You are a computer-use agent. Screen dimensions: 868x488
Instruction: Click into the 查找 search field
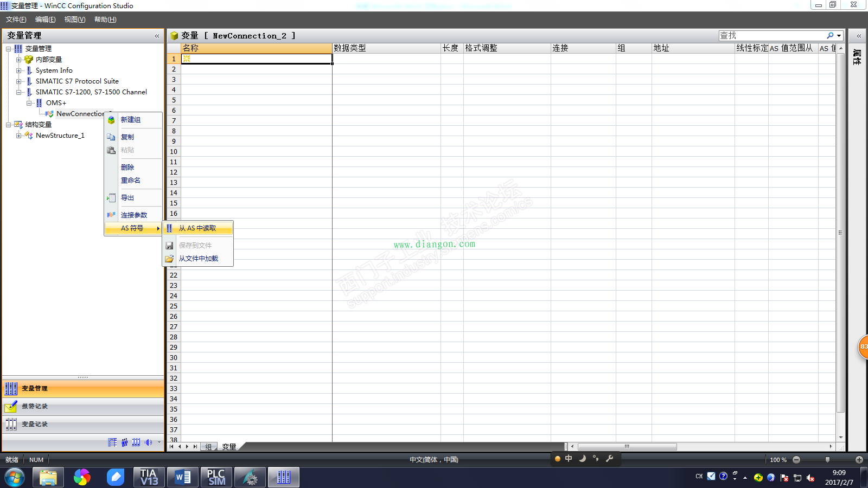770,36
